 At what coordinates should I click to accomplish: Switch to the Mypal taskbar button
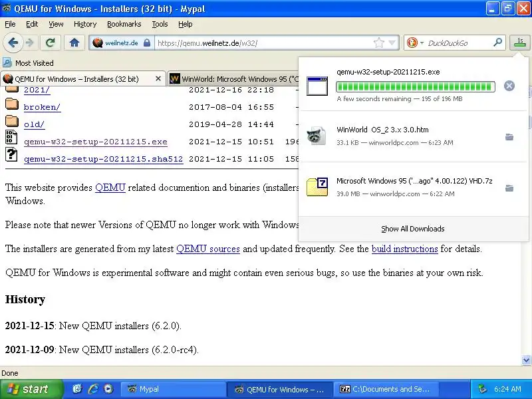173,389
